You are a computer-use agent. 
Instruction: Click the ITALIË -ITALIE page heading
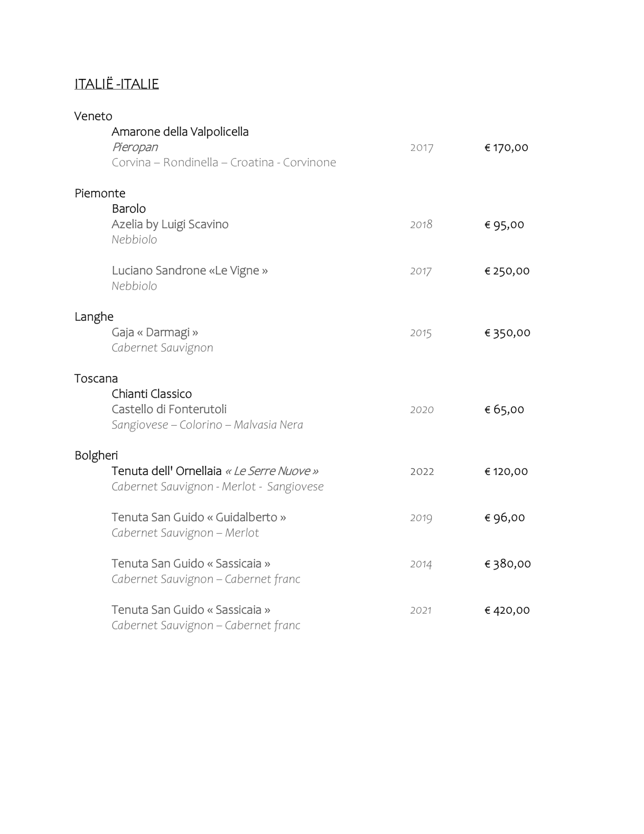pyautogui.click(x=116, y=84)
